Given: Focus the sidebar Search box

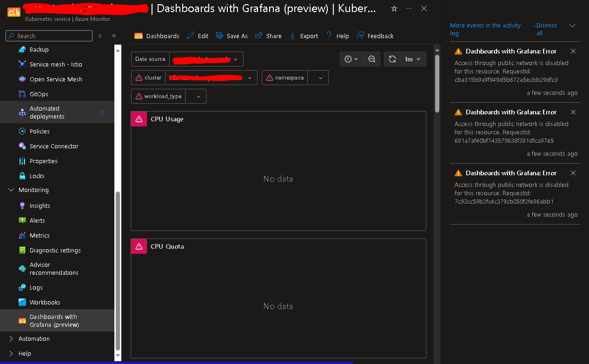Looking at the screenshot, I should (49, 36).
